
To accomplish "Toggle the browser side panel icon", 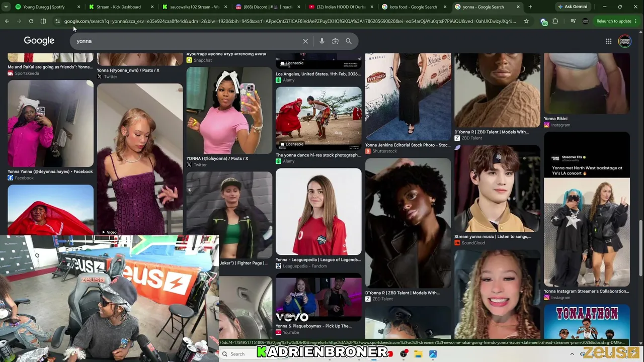I will [43, 21].
